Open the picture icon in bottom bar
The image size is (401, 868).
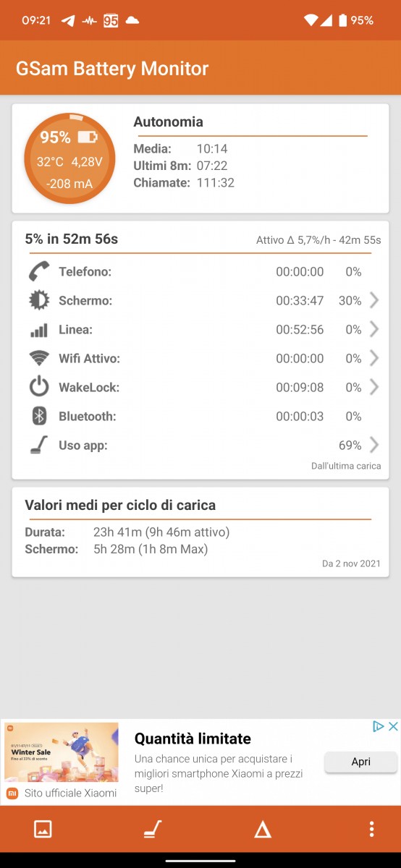(x=43, y=829)
